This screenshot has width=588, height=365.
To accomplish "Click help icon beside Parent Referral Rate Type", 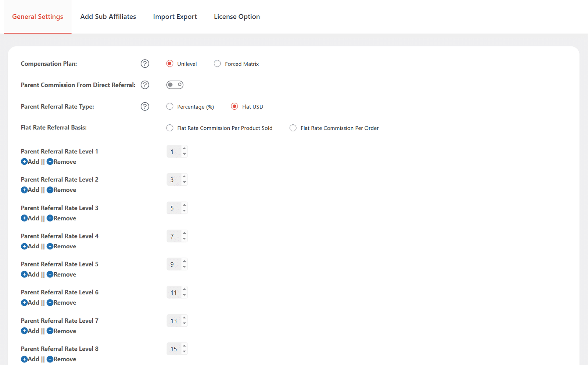I will [x=145, y=106].
